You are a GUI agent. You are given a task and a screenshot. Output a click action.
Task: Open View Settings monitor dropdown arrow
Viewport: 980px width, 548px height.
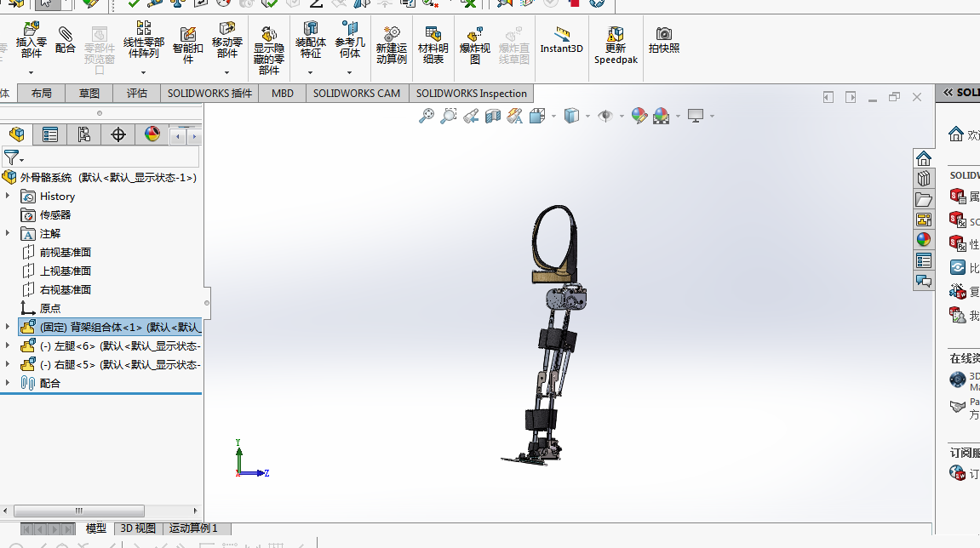click(x=712, y=117)
